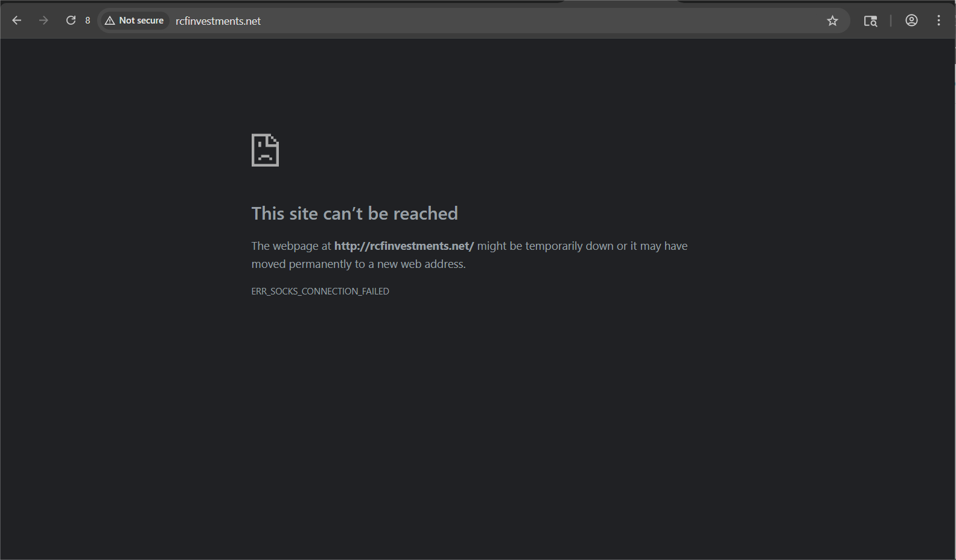Show site info via Not secure label
Screen dimensions: 956x560
pyautogui.click(x=141, y=21)
